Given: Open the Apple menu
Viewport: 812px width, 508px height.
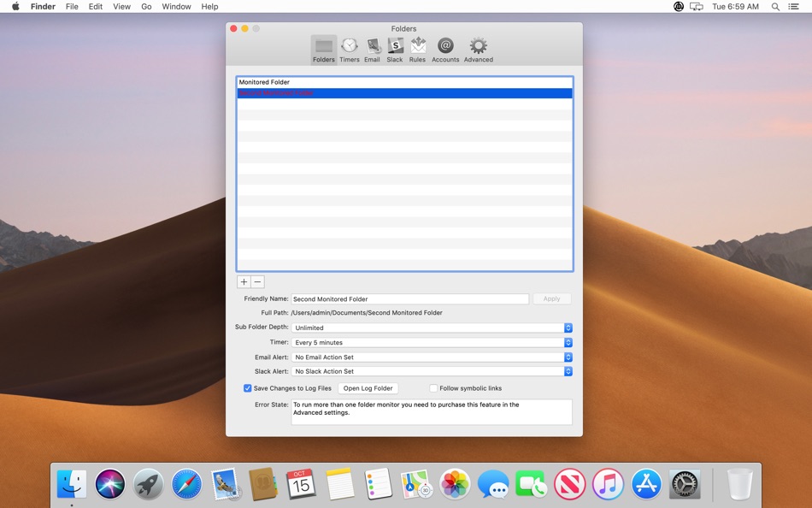Looking at the screenshot, I should [x=15, y=6].
